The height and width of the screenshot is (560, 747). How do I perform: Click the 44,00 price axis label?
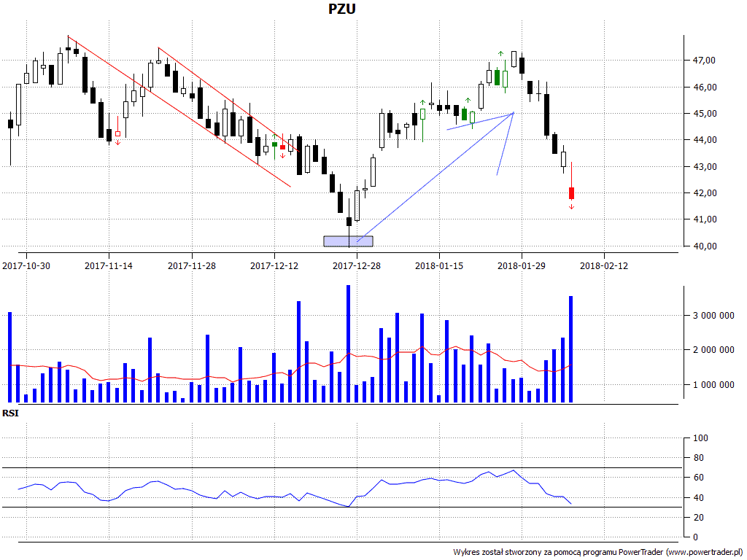pos(704,140)
